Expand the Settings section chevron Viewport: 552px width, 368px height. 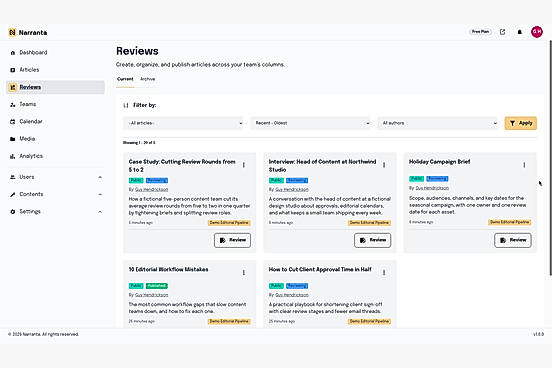pyautogui.click(x=100, y=212)
